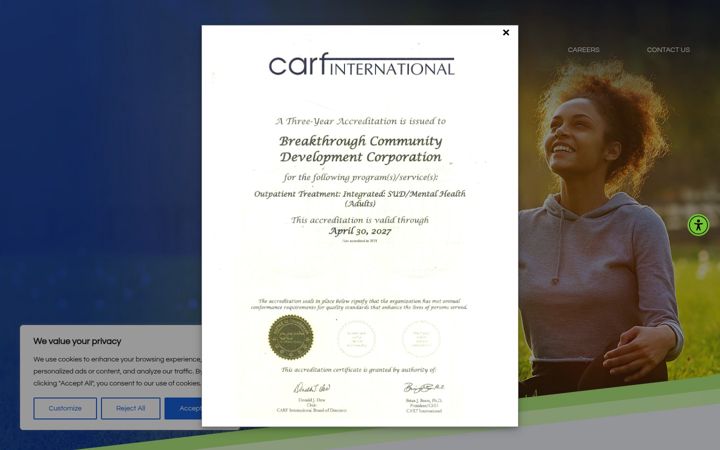The height and width of the screenshot is (450, 720).
Task: Click the CARF certificate image
Action: click(360, 226)
